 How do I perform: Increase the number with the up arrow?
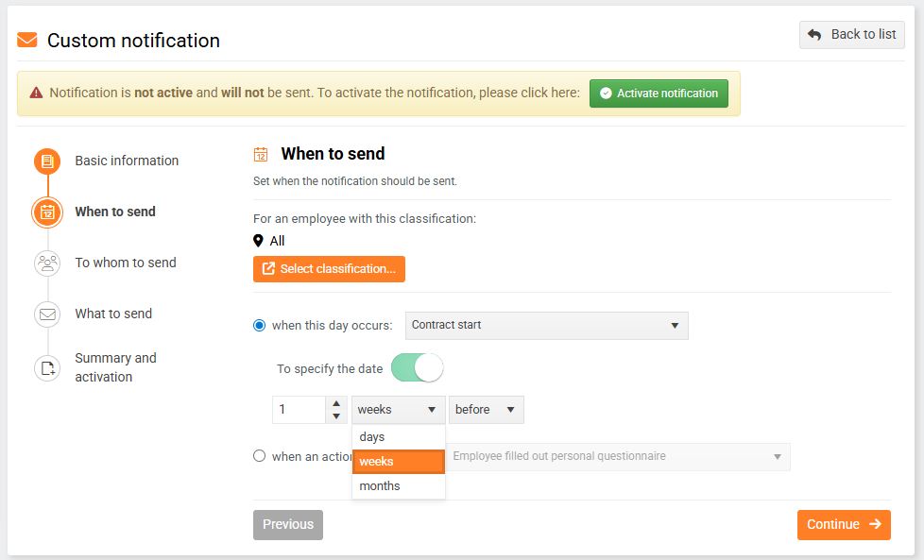(336, 404)
